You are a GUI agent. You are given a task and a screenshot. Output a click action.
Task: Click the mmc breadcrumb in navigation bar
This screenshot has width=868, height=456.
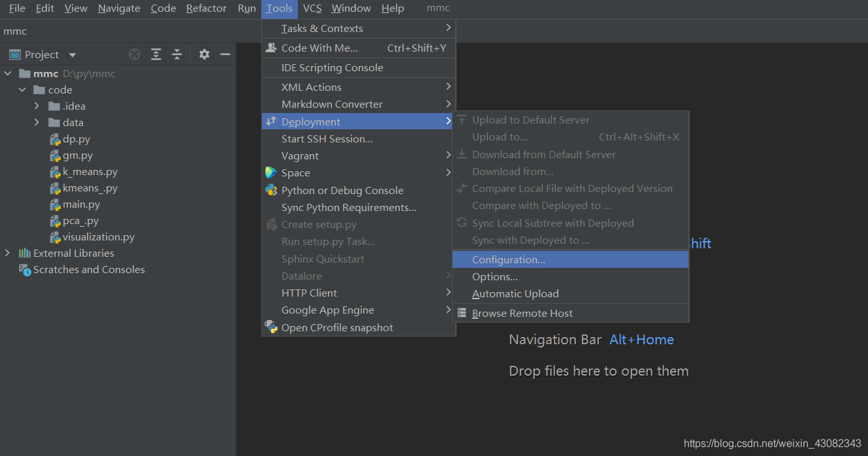(15, 31)
